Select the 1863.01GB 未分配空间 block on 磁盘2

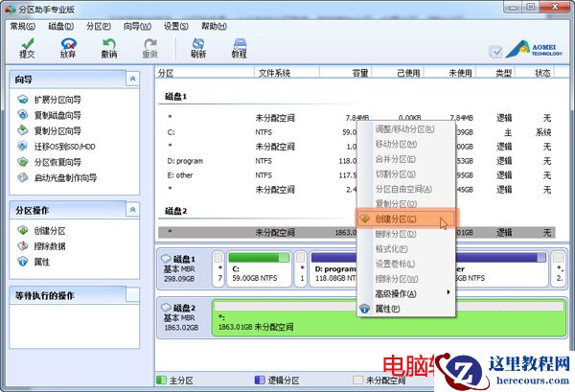[x=389, y=318]
